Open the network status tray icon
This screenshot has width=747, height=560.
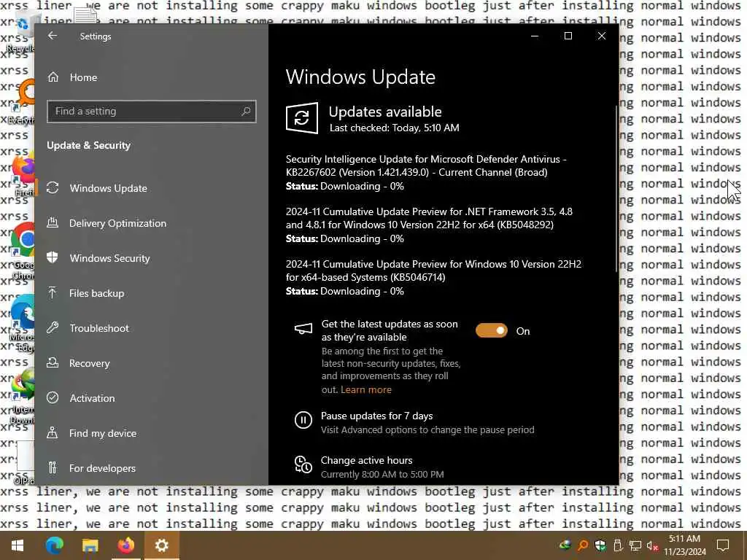coord(635,545)
